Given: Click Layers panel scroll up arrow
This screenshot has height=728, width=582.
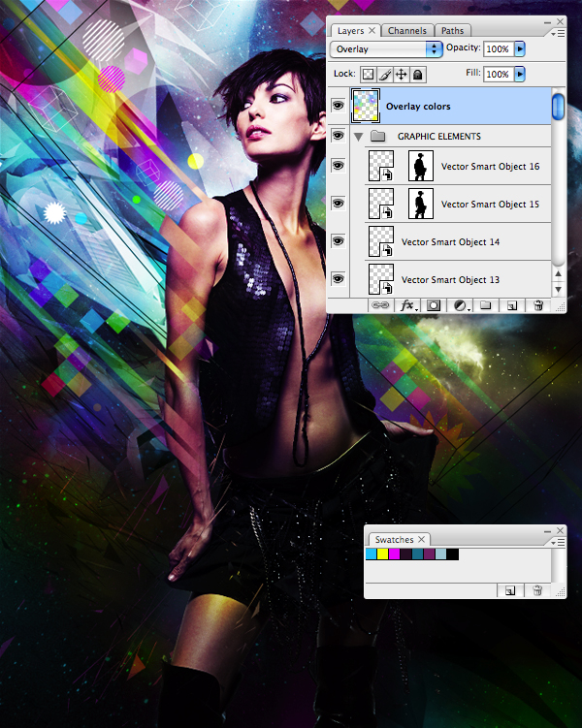Looking at the screenshot, I should (x=559, y=274).
